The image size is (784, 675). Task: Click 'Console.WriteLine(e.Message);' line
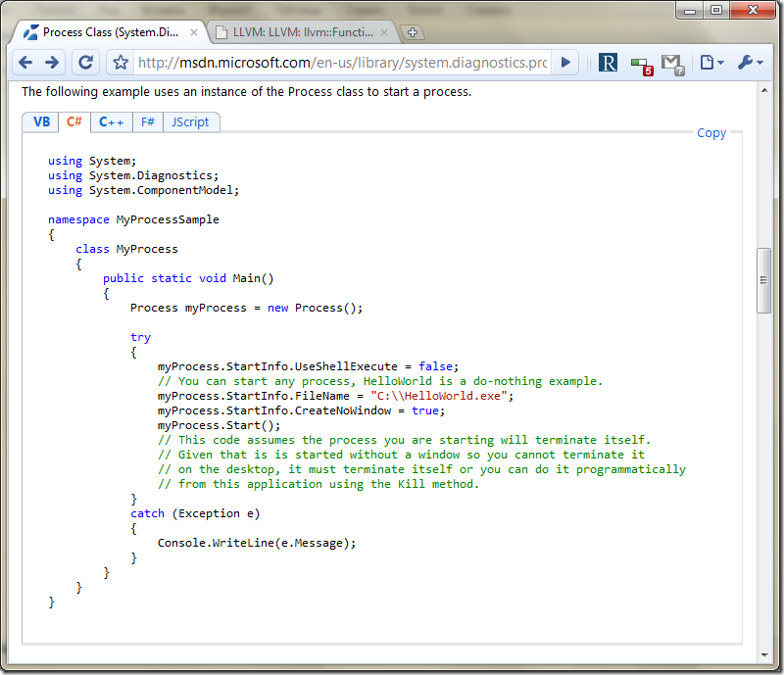click(257, 543)
